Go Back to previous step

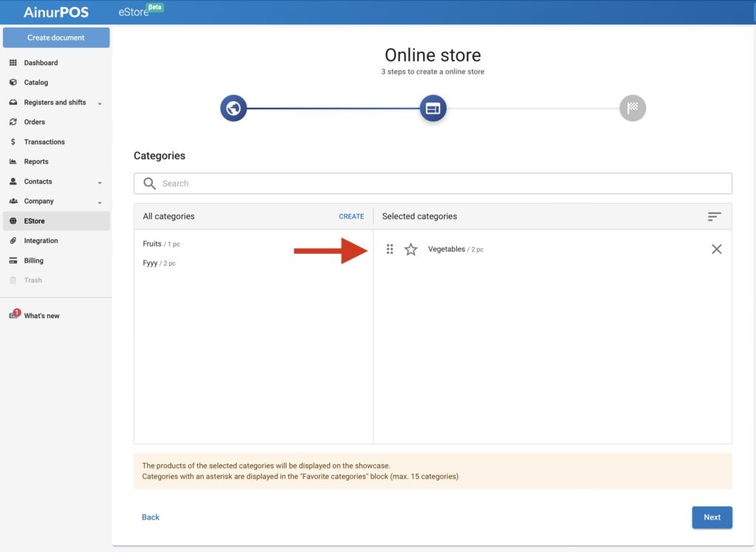coord(151,517)
